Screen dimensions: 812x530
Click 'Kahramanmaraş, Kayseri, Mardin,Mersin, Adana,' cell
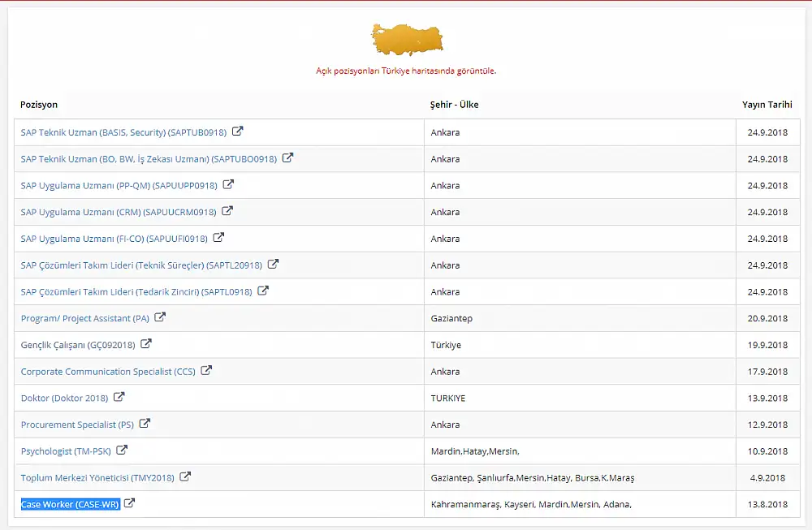tap(580, 504)
